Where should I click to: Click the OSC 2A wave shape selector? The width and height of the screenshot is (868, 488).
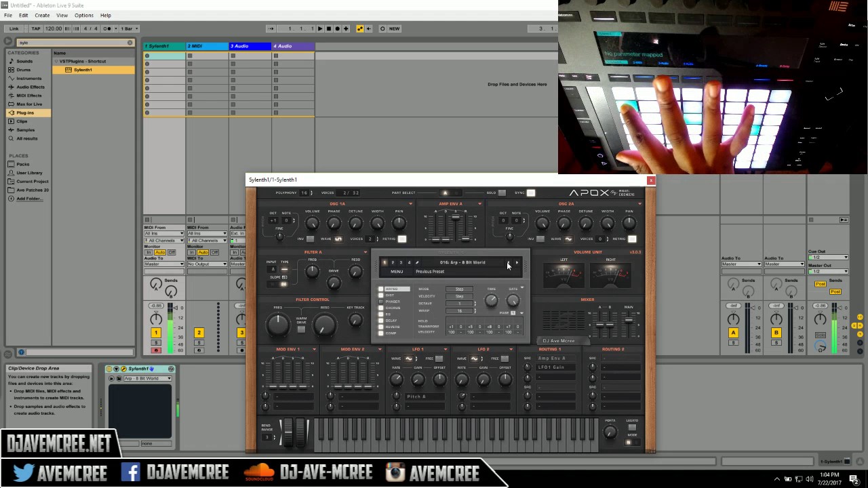tap(567, 239)
